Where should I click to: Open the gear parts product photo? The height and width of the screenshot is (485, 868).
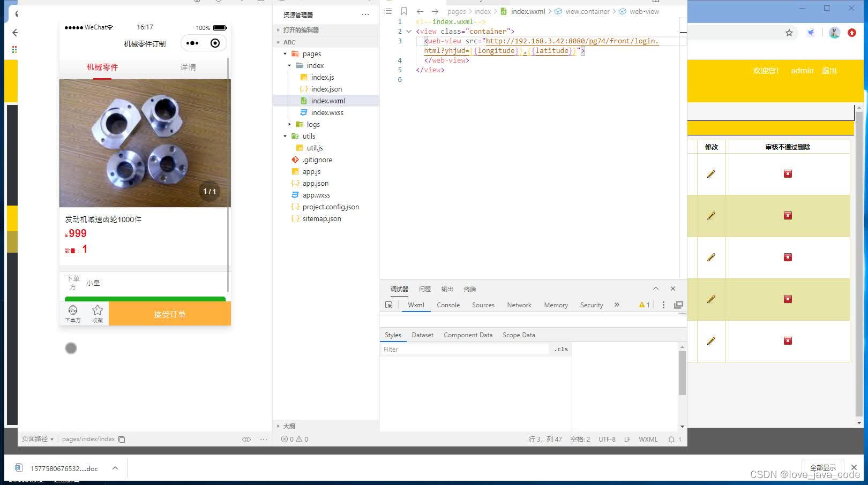[145, 143]
